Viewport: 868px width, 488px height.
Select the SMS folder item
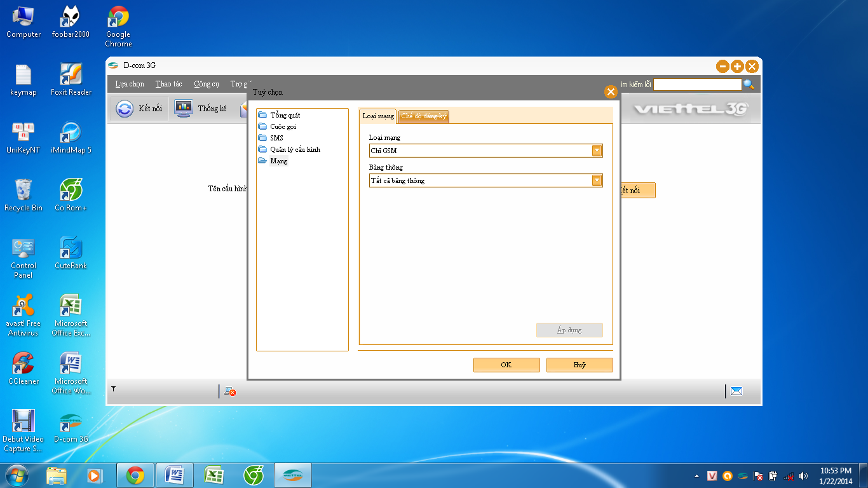coord(271,138)
